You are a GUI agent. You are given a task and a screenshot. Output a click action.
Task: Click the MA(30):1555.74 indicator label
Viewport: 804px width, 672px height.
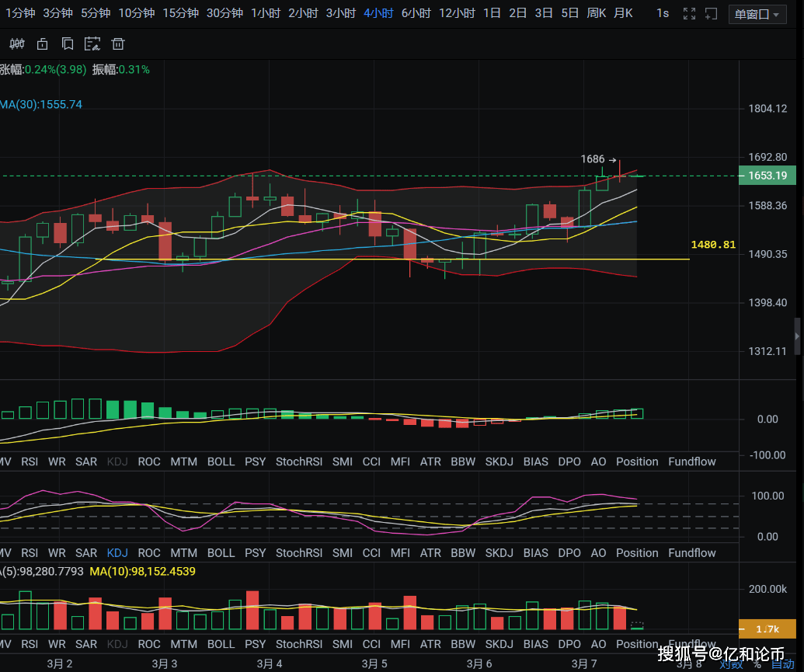pos(41,105)
